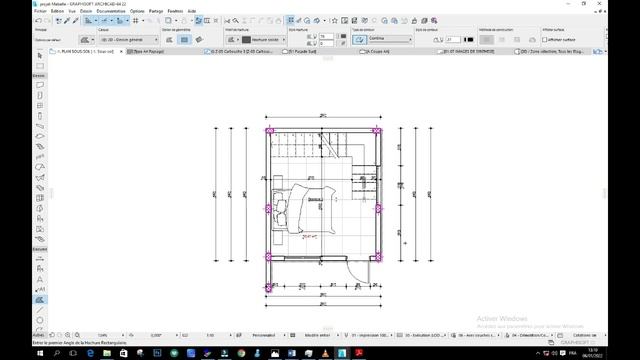Viewport: 640px width, 360px height.
Task: Click the contour pen color swatch
Action: [469, 40]
